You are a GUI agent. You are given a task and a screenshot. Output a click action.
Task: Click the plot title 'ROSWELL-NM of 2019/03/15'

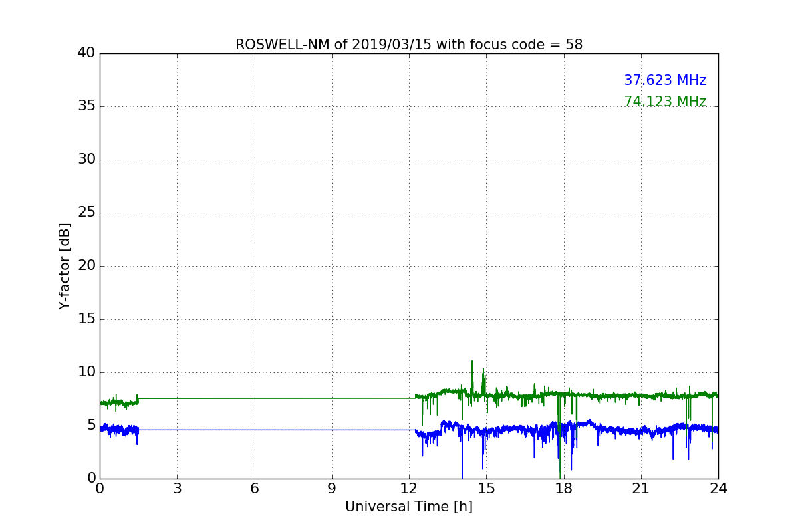click(409, 45)
